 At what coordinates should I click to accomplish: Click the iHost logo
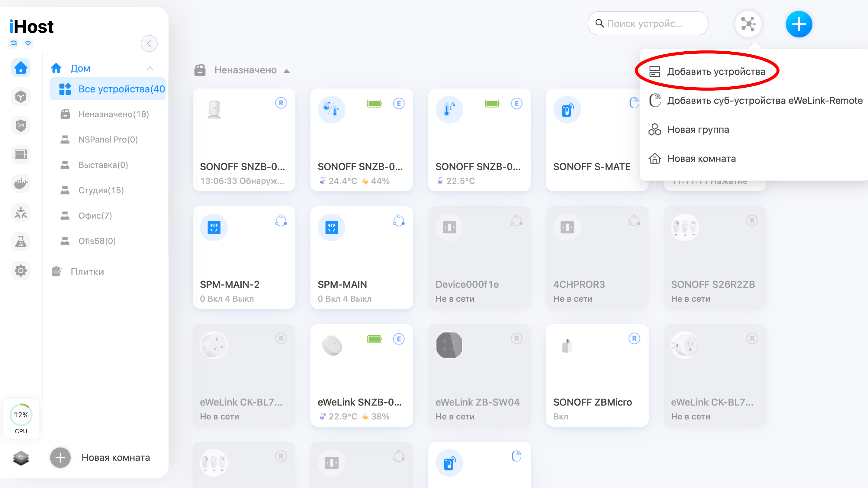[31, 26]
